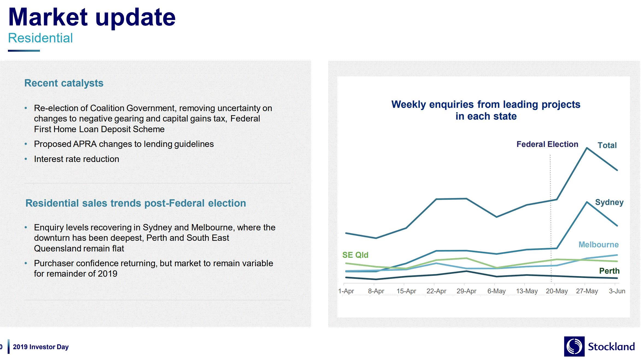
Task: Click the Total line label
Action: click(x=607, y=145)
